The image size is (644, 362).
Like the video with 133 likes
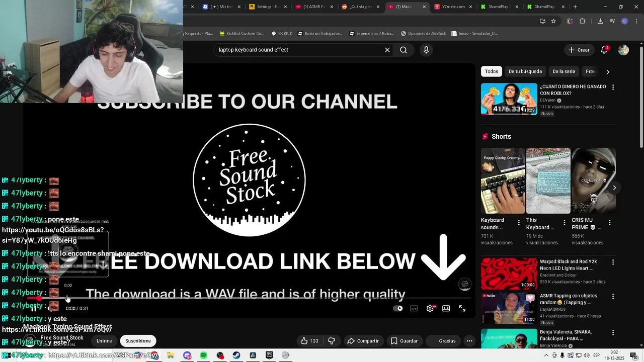[x=309, y=341]
